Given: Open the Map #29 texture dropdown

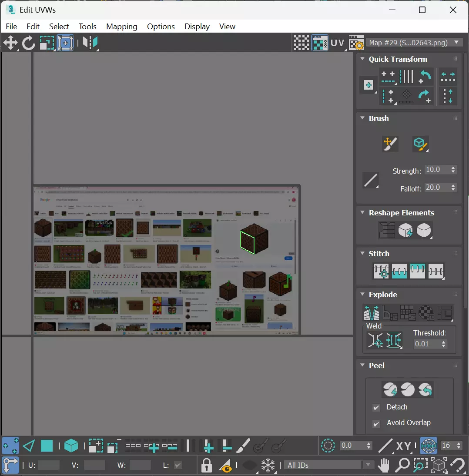Looking at the screenshot, I should click(x=414, y=43).
